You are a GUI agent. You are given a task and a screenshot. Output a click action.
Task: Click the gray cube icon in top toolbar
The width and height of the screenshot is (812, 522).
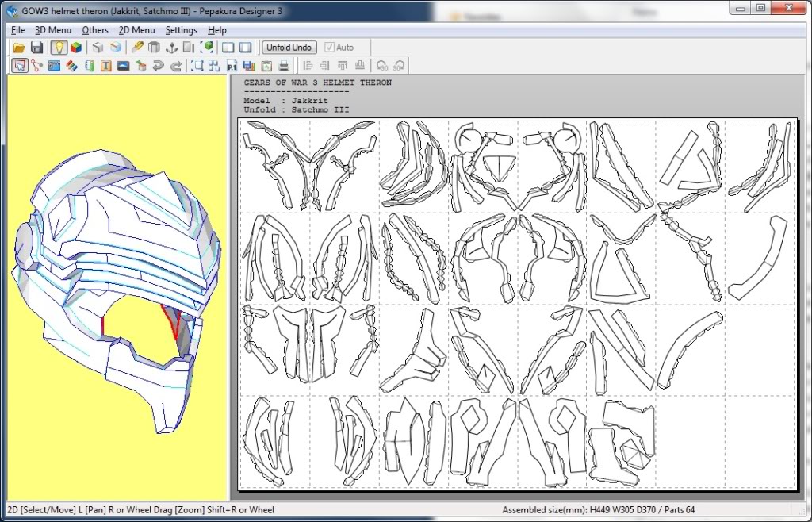click(x=98, y=48)
